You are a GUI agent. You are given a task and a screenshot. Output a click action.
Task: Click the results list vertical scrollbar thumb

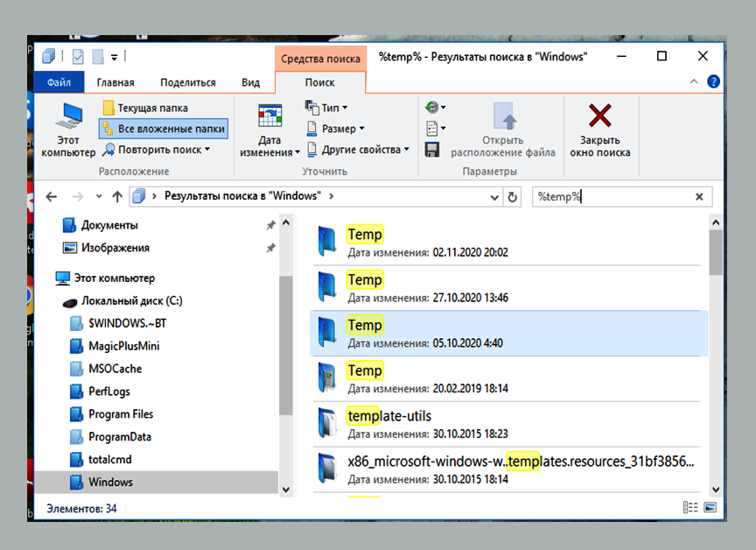(x=715, y=252)
